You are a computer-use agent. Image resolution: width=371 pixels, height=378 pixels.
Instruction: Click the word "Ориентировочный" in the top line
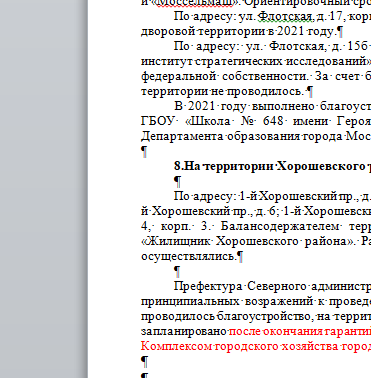[298, 3]
